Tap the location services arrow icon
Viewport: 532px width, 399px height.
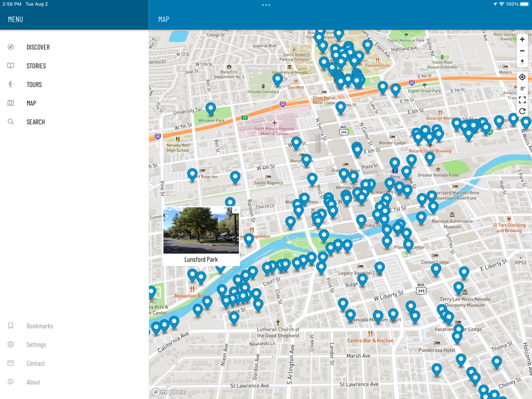[x=495, y=4]
